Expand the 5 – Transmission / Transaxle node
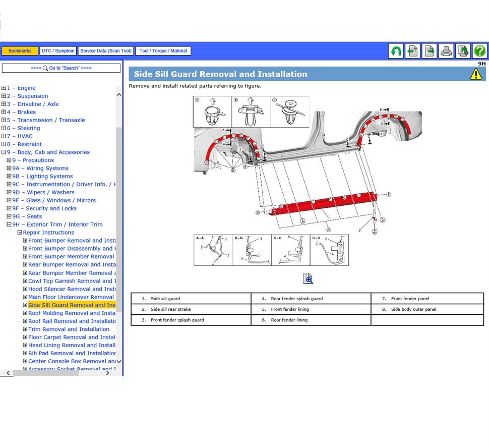This screenshot has height=448, width=489. [4, 120]
